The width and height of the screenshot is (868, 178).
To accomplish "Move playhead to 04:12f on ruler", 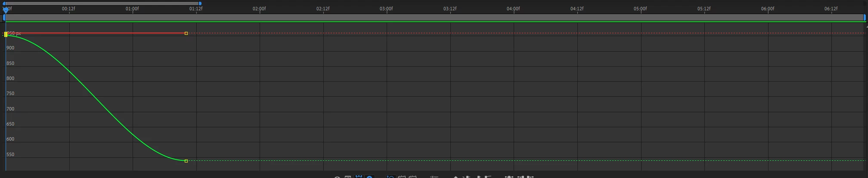I will (577, 9).
